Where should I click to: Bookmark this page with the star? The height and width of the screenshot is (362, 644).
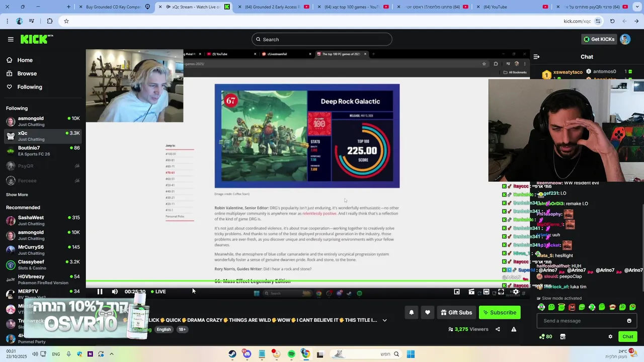(66, 21)
